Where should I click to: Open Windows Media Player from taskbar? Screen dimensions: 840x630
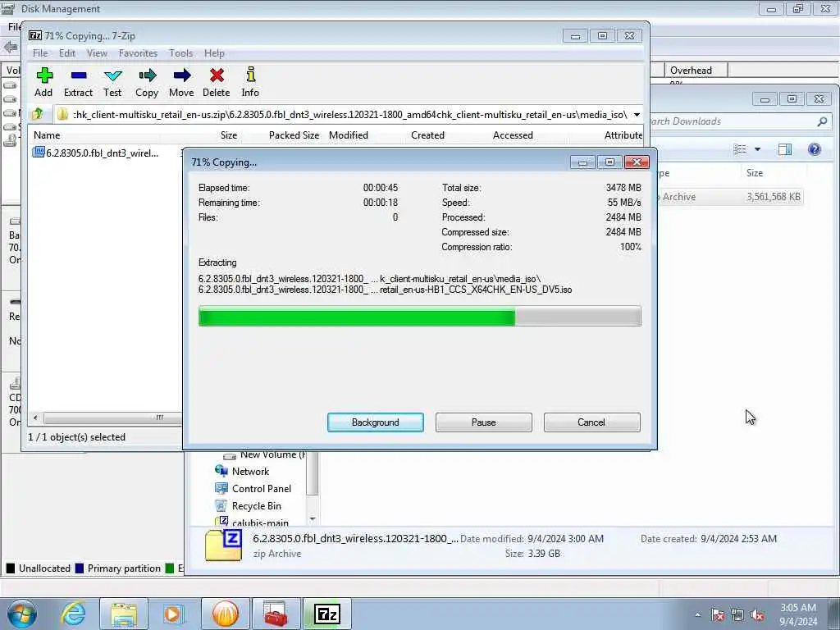click(x=173, y=614)
